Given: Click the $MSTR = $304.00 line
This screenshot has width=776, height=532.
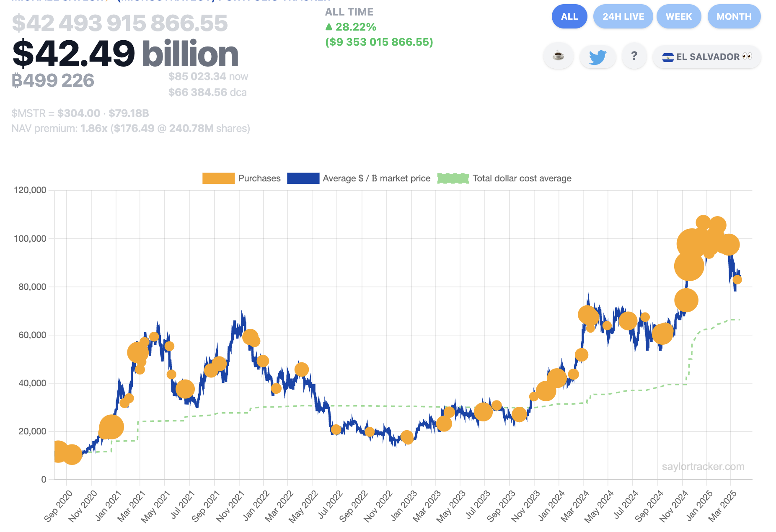Looking at the screenshot, I should (80, 113).
